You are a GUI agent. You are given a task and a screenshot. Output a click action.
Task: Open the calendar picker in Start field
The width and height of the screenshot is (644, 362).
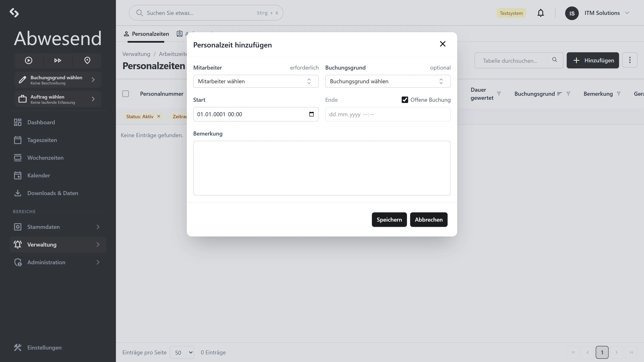[x=311, y=114]
